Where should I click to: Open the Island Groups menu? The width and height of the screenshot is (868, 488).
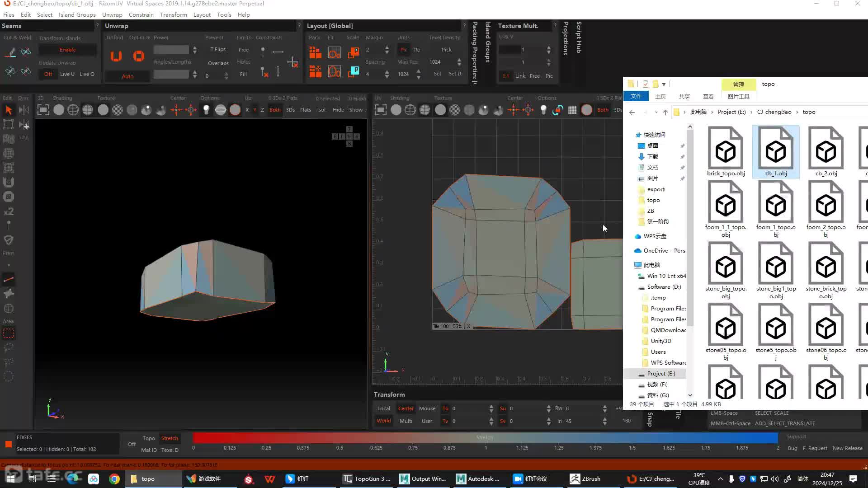click(77, 14)
